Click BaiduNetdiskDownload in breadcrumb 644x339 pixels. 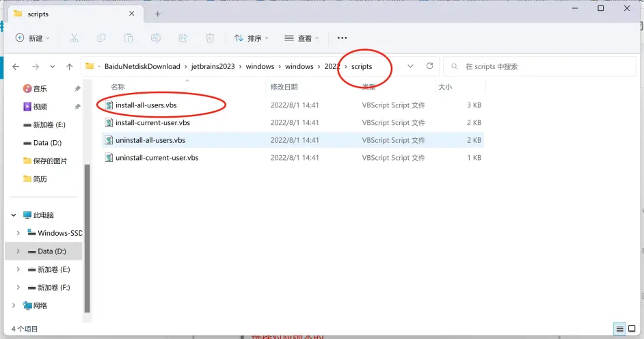[142, 66]
